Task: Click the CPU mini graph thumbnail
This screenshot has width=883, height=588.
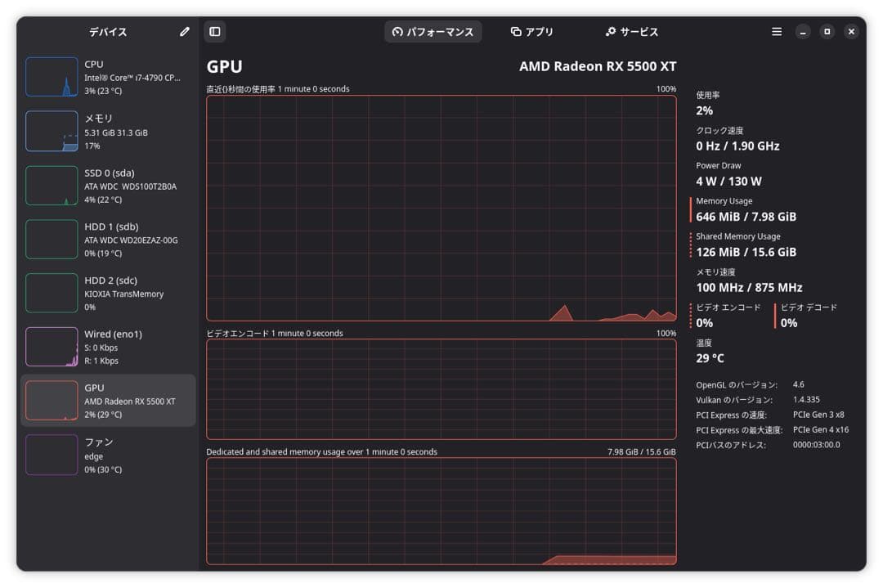Action: pos(52,77)
